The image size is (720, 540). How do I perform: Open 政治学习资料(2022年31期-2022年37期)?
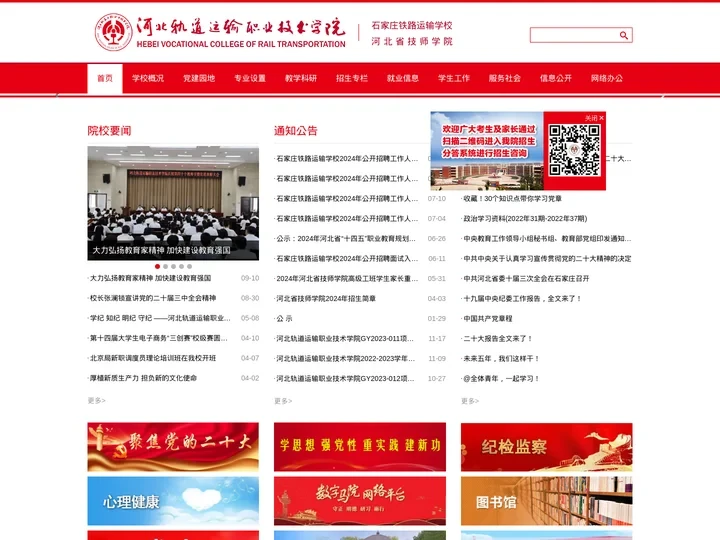click(x=524, y=219)
